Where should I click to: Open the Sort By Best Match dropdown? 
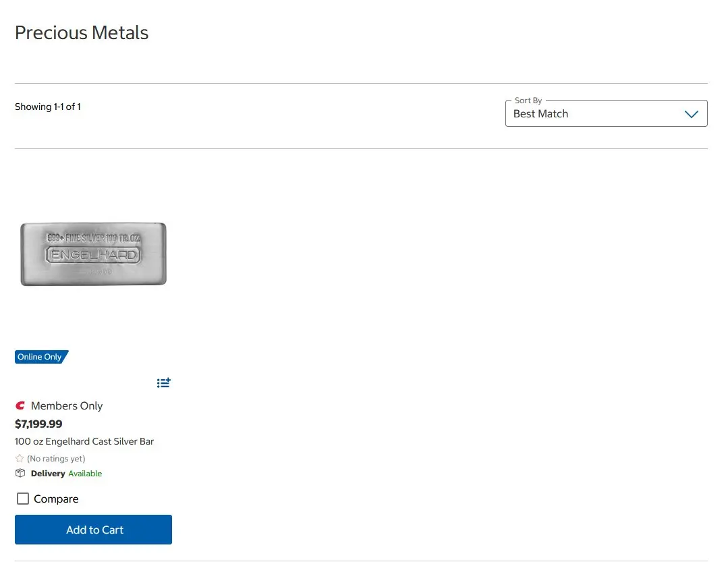point(606,113)
